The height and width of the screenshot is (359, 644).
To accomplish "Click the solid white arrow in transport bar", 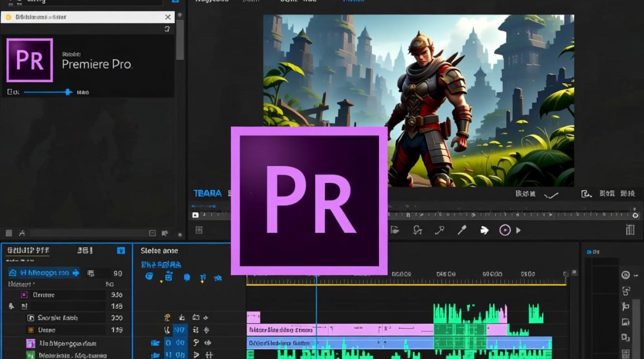I will click(x=484, y=231).
